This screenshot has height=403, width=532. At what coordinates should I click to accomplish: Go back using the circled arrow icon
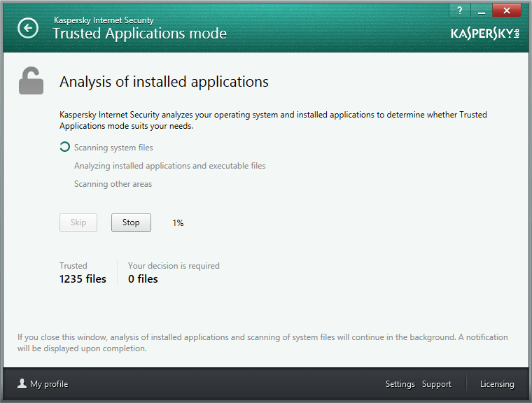(x=28, y=28)
